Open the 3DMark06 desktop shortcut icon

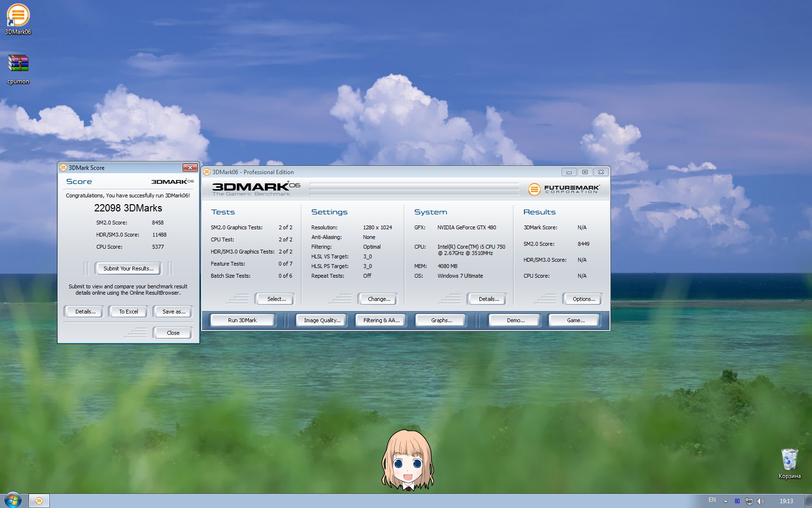[x=18, y=19]
